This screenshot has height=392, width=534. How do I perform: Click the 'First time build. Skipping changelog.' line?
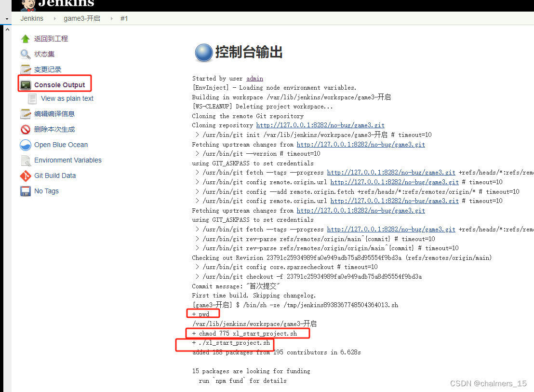(254, 296)
